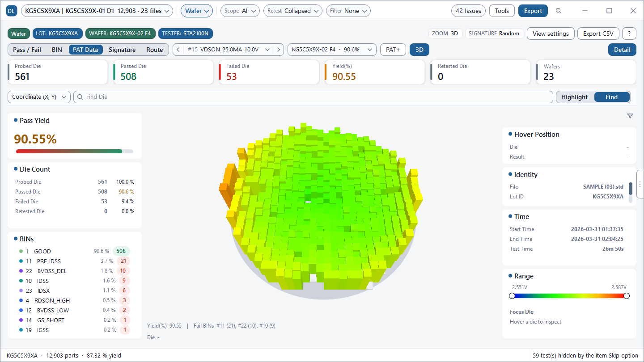Open the search magnifier in title bar
Image resolution: width=644 pixels, height=362 pixels.
(559, 11)
